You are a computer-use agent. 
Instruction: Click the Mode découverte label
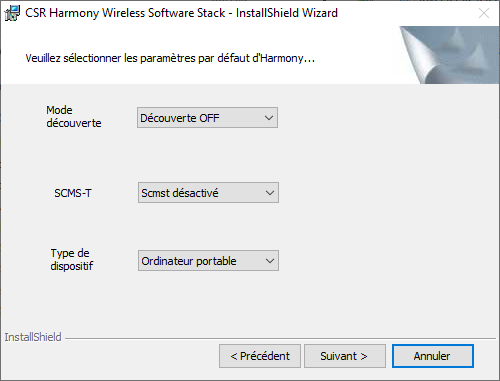tap(74, 117)
